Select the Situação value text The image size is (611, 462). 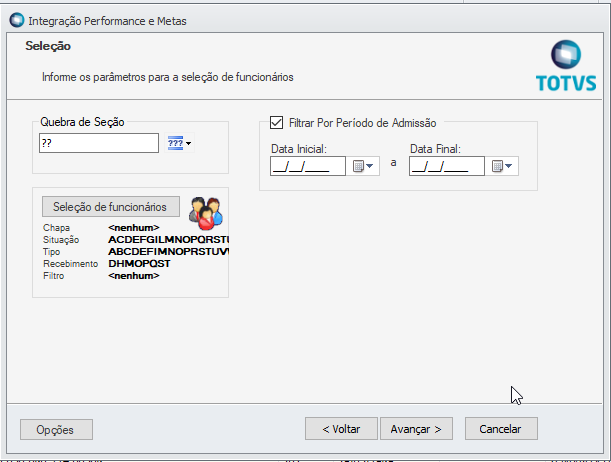(x=168, y=240)
